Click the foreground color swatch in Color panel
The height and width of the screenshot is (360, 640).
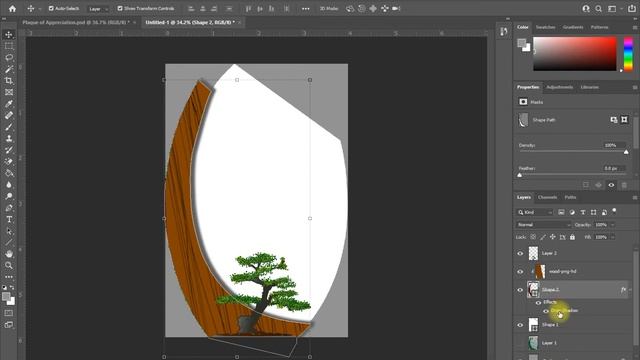point(521,43)
